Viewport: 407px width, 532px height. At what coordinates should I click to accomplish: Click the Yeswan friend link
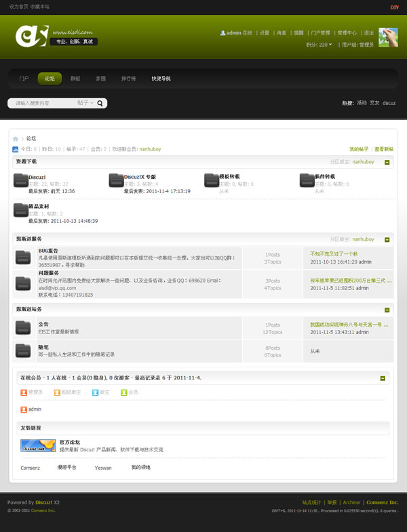click(x=103, y=468)
